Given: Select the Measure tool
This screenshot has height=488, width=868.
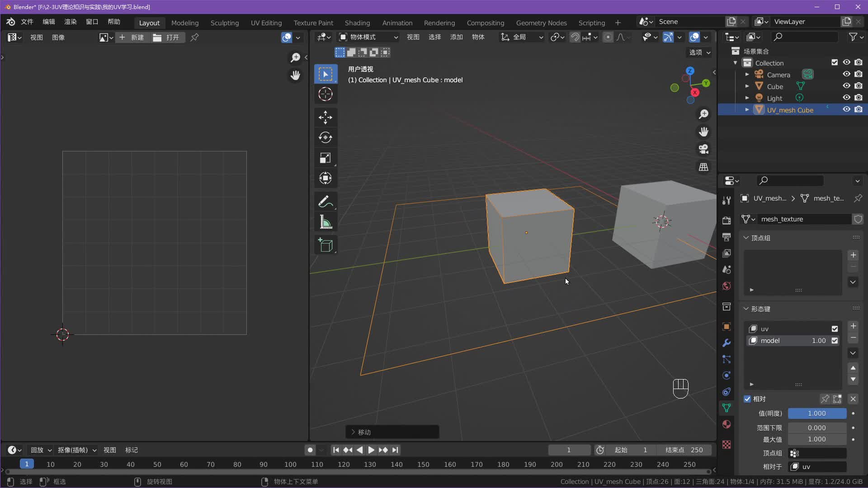Looking at the screenshot, I should [325, 222].
